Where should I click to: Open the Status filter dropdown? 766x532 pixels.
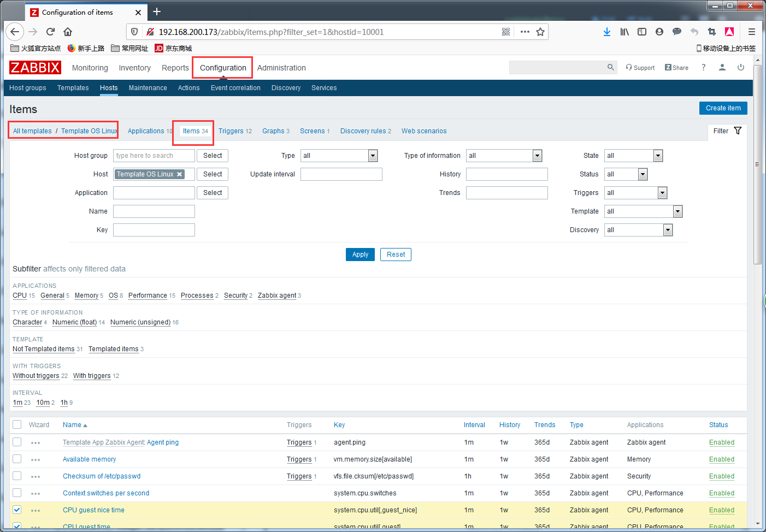coord(626,174)
